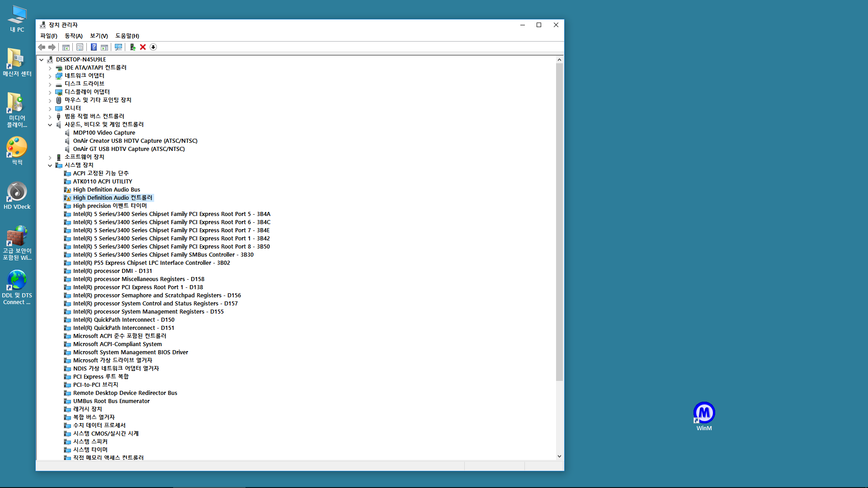Click the 장치 관리자 title bar icon

(x=43, y=25)
